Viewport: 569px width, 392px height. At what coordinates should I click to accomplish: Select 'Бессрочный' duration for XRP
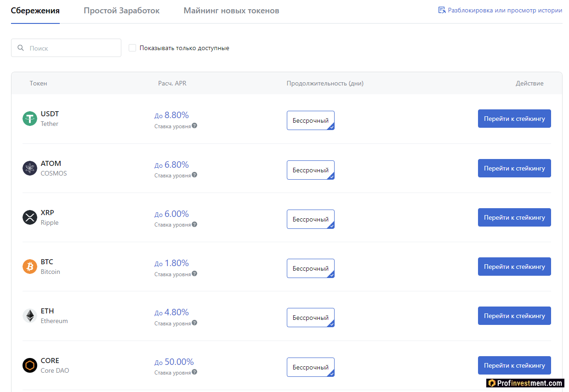pyautogui.click(x=311, y=219)
